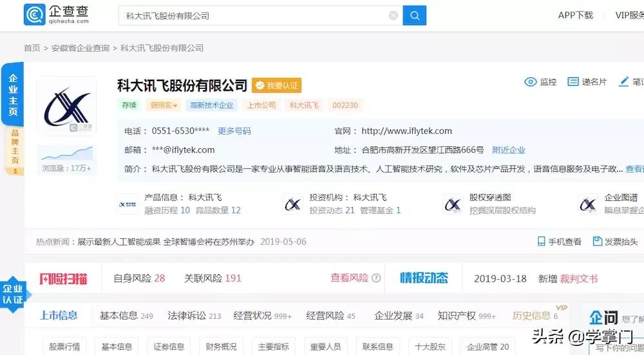644x355 pixels.
Task: Click the 情报动态 heading
Action: (x=424, y=278)
